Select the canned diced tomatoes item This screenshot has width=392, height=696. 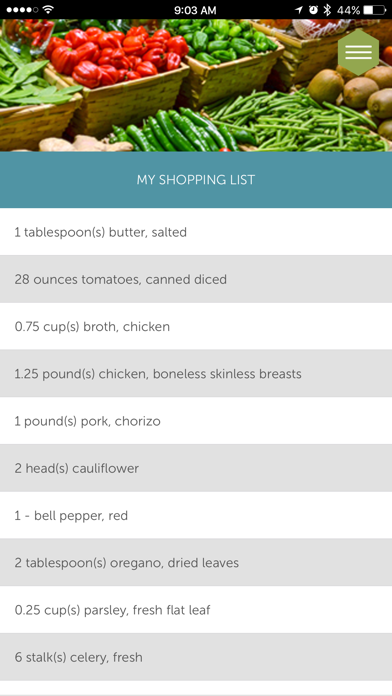(x=196, y=279)
